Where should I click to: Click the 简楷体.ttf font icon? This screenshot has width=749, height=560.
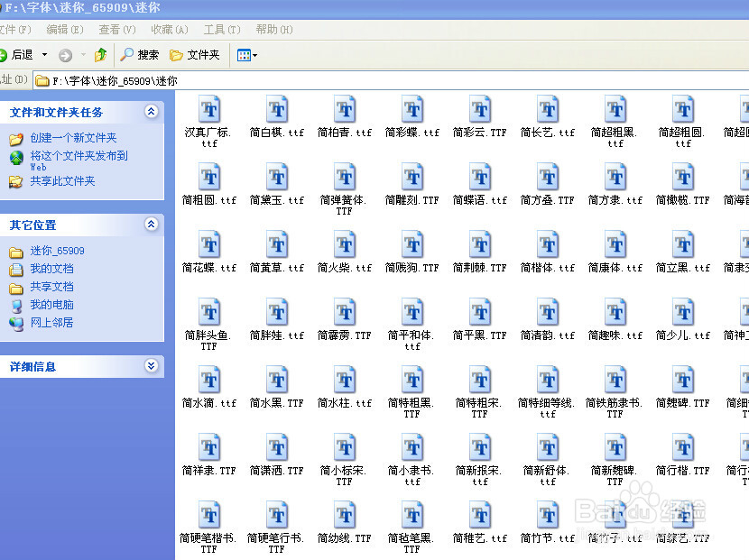coord(548,245)
